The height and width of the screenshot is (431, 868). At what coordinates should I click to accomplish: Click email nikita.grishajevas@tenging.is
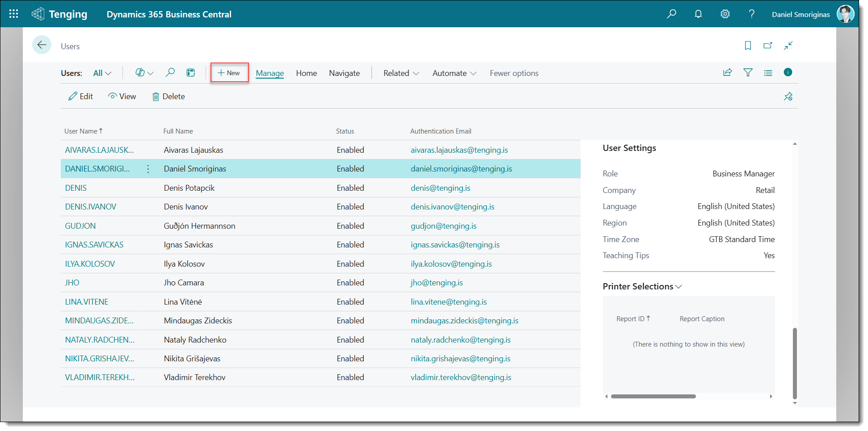[x=460, y=359]
